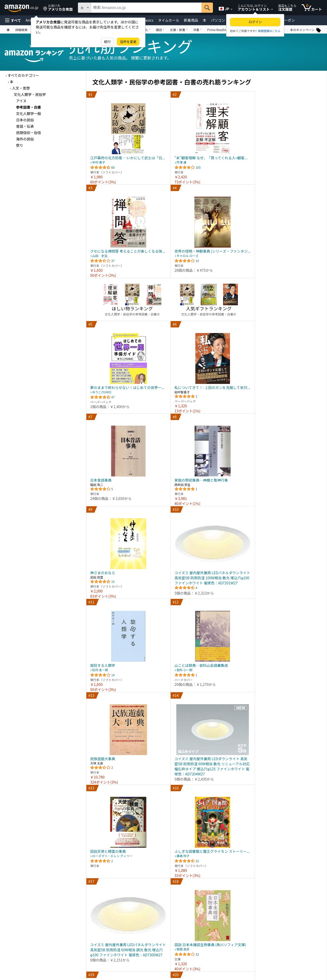This screenshot has height=980, width=327.
Task: Open 日本昔話事典 book cover thumbnail
Action: (x=128, y=451)
